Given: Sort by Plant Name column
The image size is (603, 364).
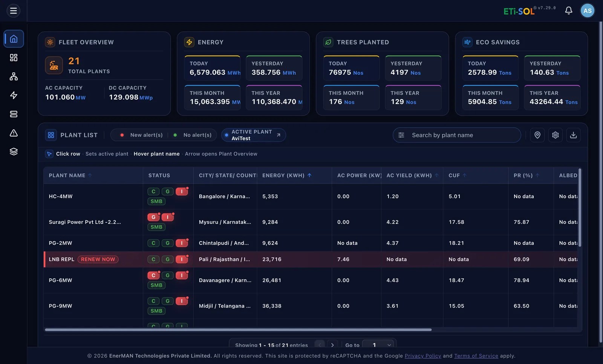Looking at the screenshot, I should 70,175.
